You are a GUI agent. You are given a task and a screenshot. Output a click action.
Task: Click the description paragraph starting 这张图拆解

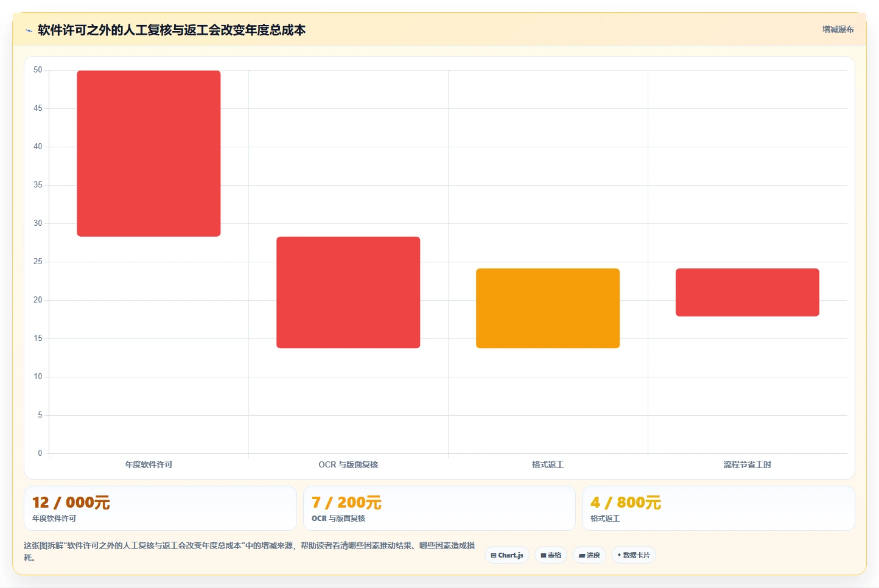coord(250,551)
